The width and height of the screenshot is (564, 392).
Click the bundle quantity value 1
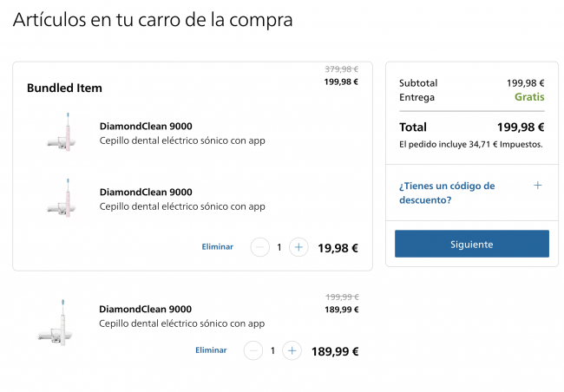pos(279,247)
